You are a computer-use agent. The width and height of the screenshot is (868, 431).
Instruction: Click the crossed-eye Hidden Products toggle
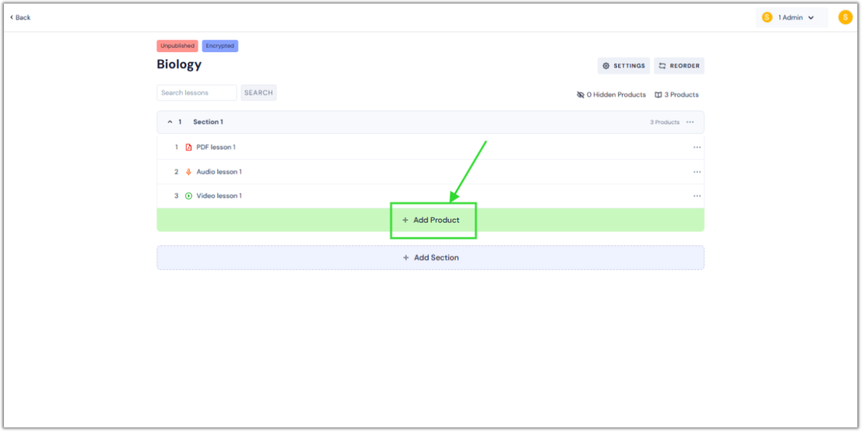click(580, 94)
